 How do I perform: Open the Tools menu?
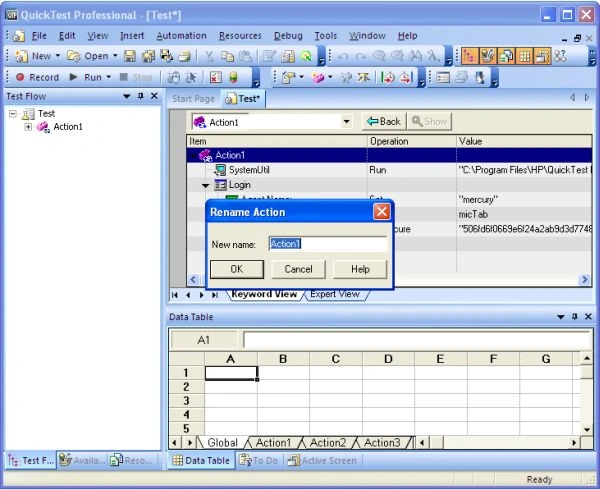(326, 36)
